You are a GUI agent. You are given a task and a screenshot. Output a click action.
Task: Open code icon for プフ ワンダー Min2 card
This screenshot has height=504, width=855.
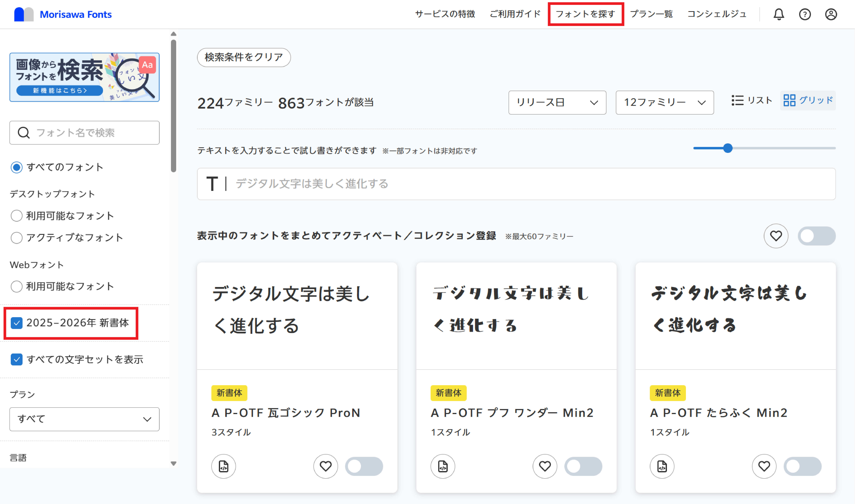tap(443, 466)
